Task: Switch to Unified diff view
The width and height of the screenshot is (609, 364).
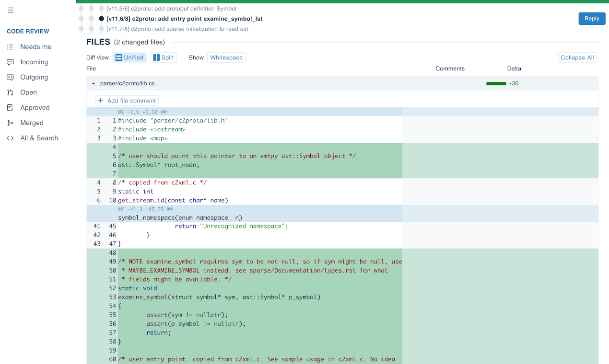Action: 129,57
